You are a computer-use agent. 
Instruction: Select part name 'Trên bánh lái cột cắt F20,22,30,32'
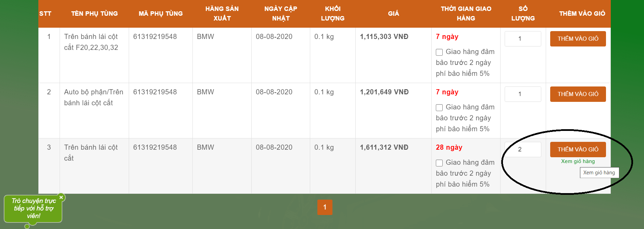click(91, 42)
